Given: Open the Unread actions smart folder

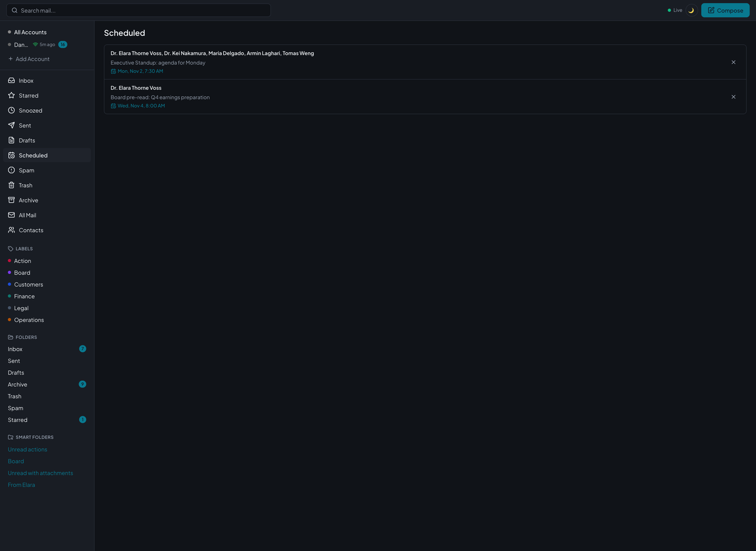Looking at the screenshot, I should tap(28, 449).
